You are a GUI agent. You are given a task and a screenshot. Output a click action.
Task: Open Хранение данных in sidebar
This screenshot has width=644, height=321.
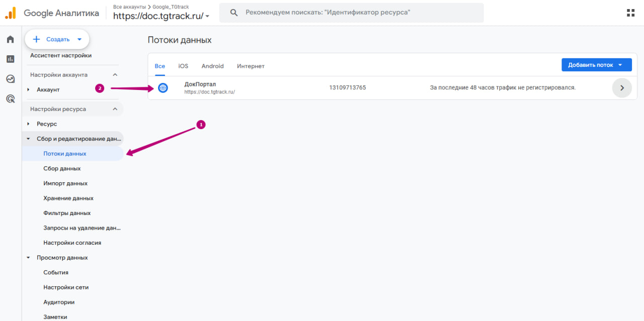pyautogui.click(x=68, y=198)
